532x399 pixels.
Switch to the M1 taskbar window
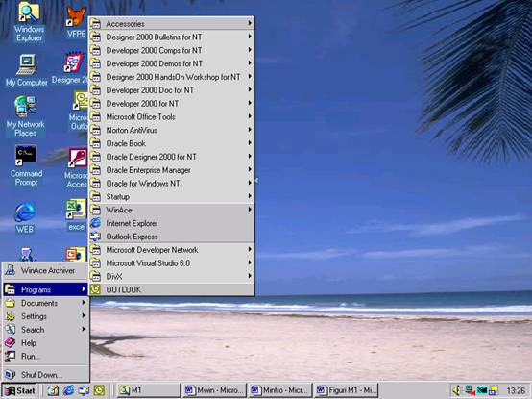pos(148,390)
